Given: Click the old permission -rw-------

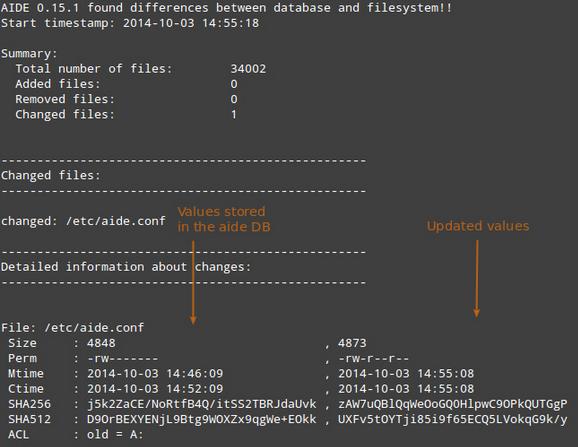Looking at the screenshot, I should [123, 358].
